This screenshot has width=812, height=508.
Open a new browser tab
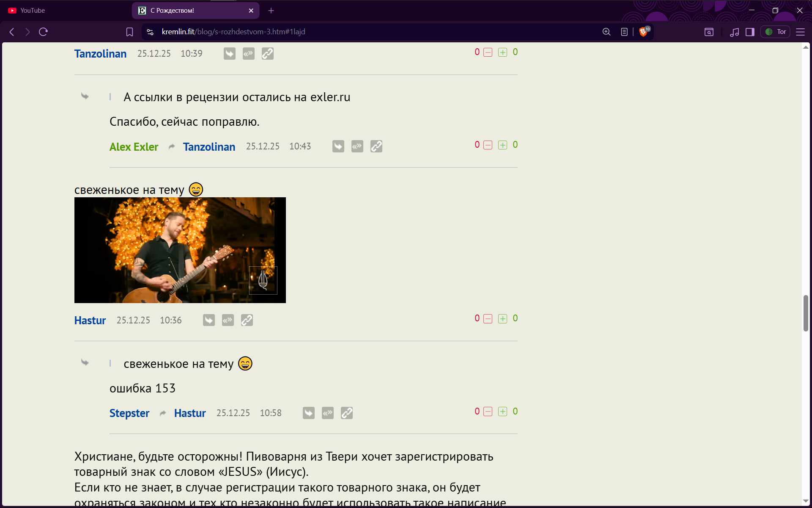pos(271,11)
